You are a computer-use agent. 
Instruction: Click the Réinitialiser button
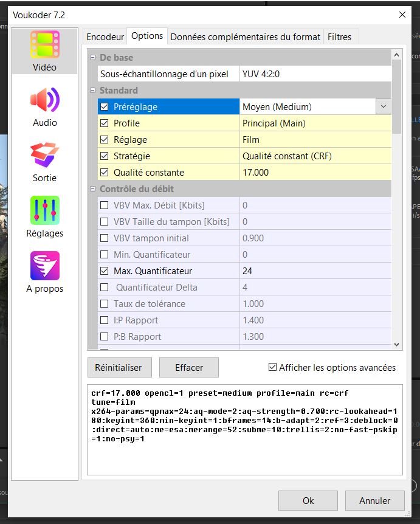coord(120,367)
